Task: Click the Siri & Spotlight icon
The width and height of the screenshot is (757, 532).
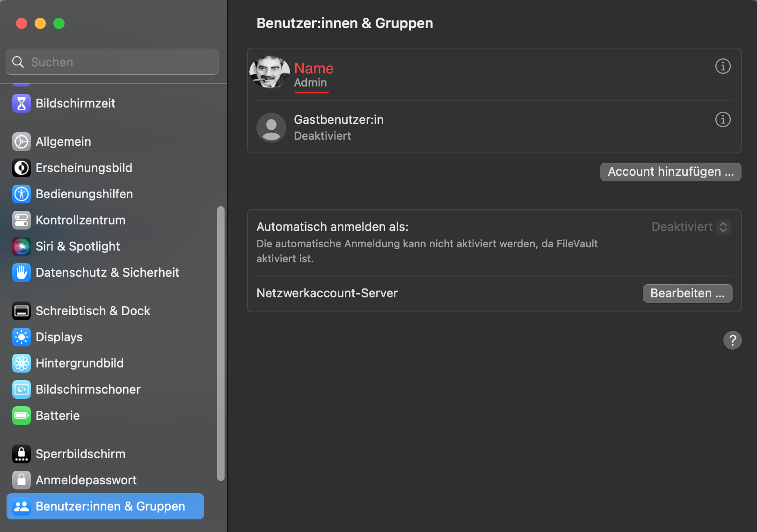Action: (x=22, y=246)
